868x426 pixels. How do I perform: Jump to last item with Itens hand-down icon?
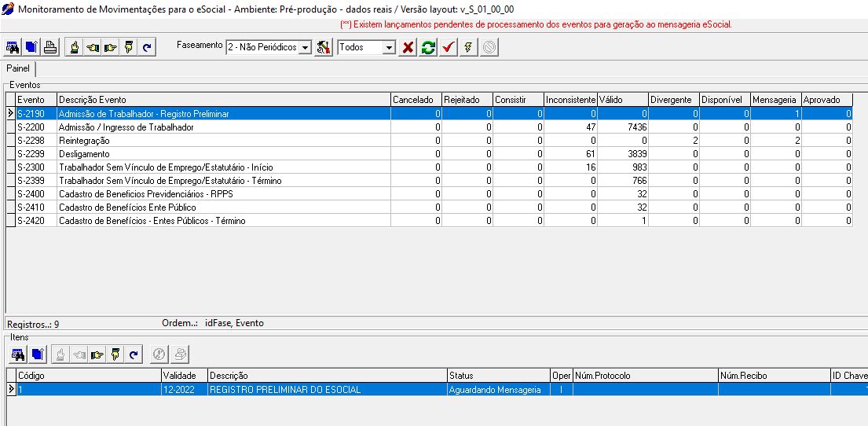(x=115, y=354)
